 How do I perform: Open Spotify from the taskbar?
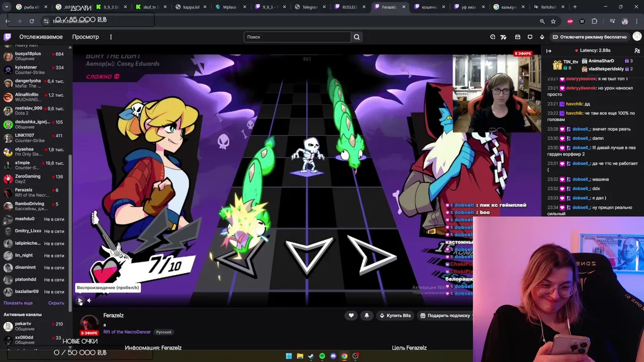click(x=322, y=356)
